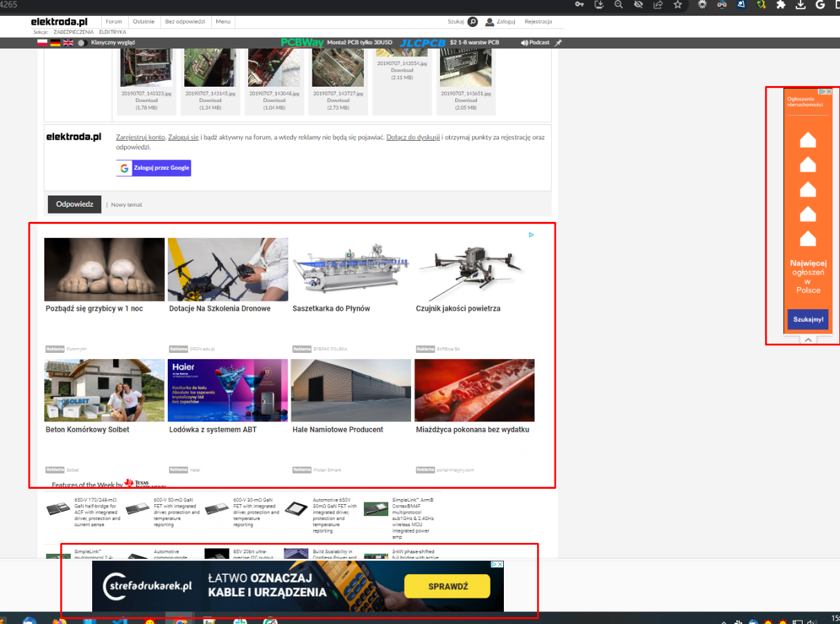The image size is (840, 624).
Task: Open the AdChoices icon above the ad grid
Action: pyautogui.click(x=531, y=235)
